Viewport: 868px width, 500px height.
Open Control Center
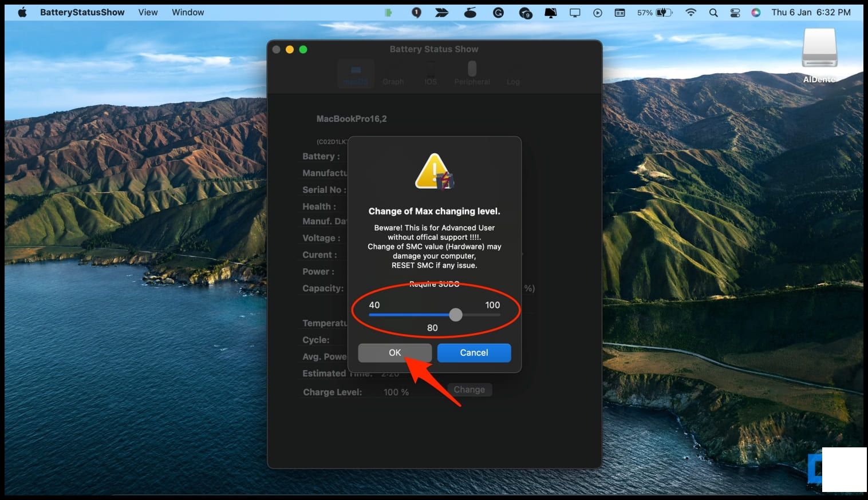point(735,12)
